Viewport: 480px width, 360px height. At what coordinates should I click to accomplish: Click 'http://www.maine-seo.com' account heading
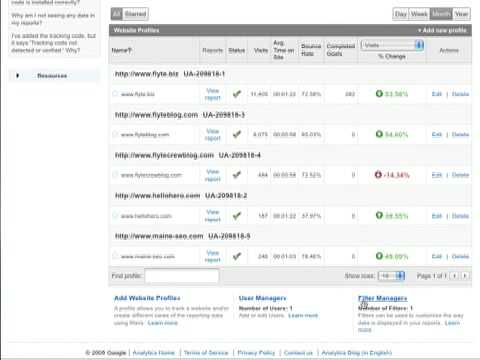pyautogui.click(x=159, y=236)
